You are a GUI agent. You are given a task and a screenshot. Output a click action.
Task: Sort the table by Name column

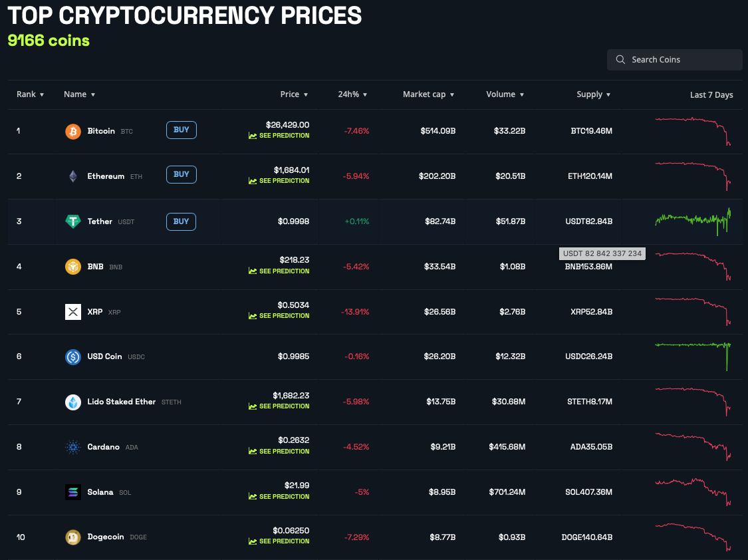pyautogui.click(x=80, y=94)
